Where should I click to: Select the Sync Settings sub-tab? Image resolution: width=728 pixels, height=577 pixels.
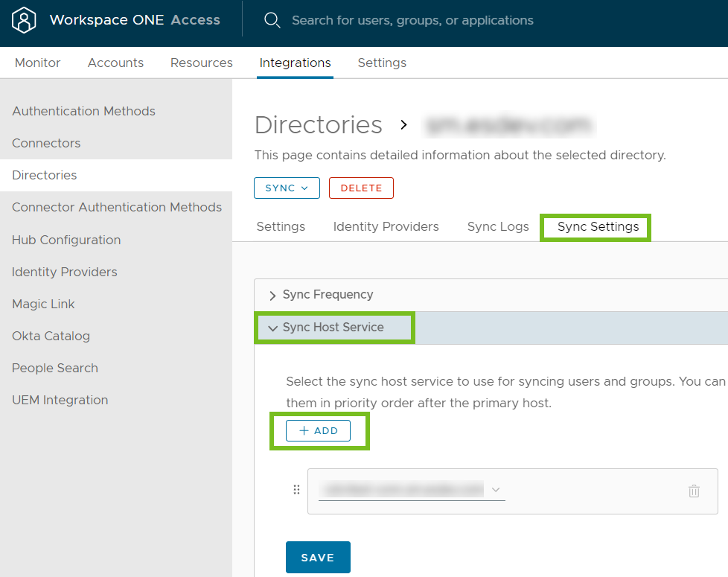pos(598,226)
